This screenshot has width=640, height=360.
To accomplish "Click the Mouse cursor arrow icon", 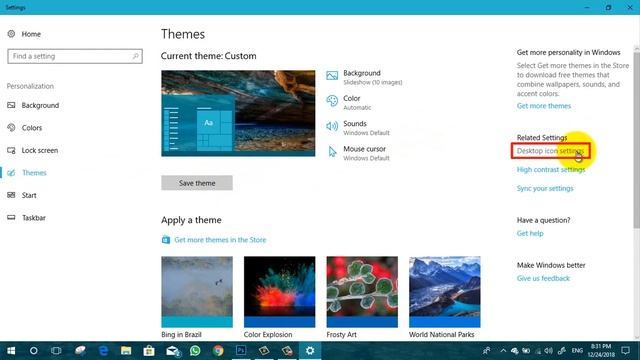I will [332, 152].
